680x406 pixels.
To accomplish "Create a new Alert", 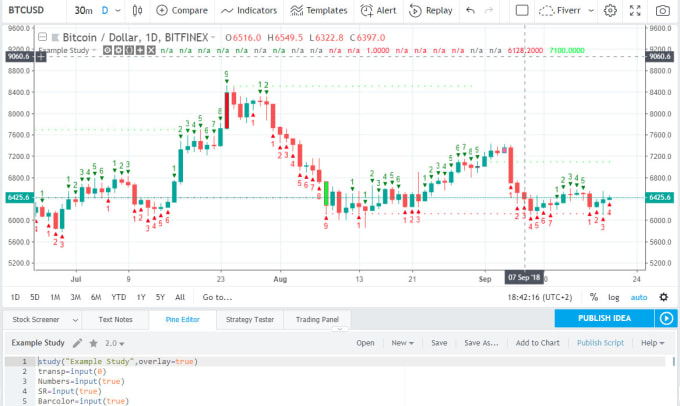I will tap(378, 10).
